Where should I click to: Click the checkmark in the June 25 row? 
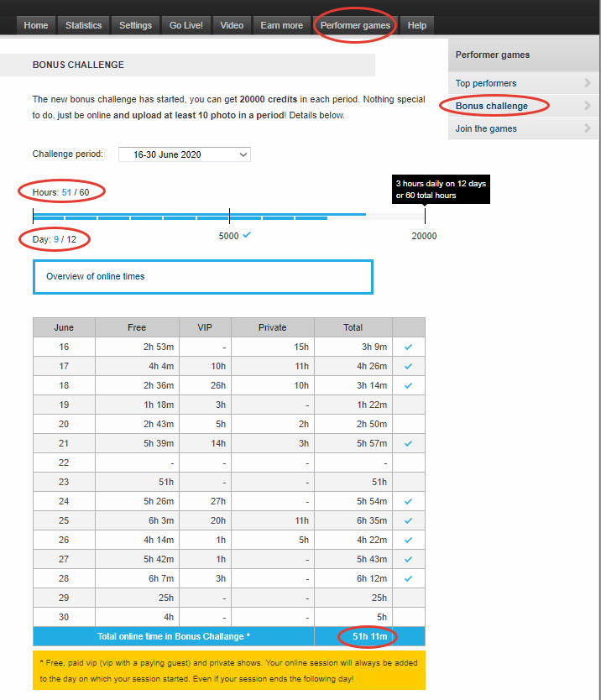[x=408, y=520]
